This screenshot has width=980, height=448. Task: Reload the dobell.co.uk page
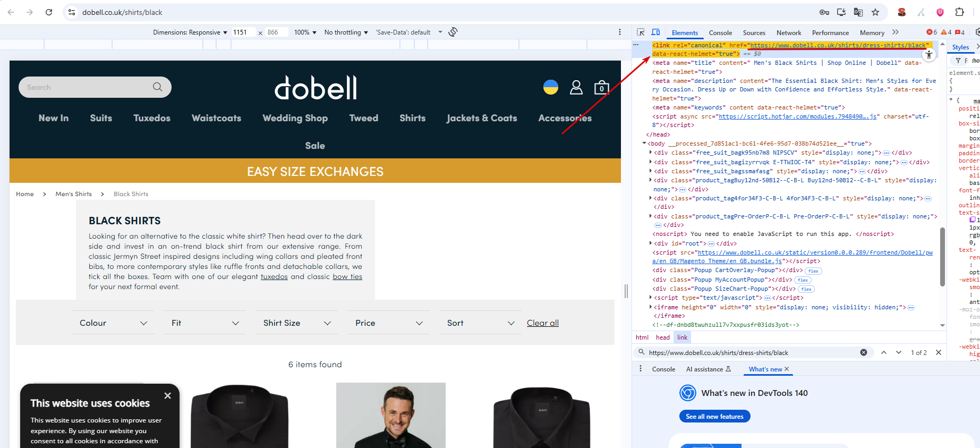(49, 12)
